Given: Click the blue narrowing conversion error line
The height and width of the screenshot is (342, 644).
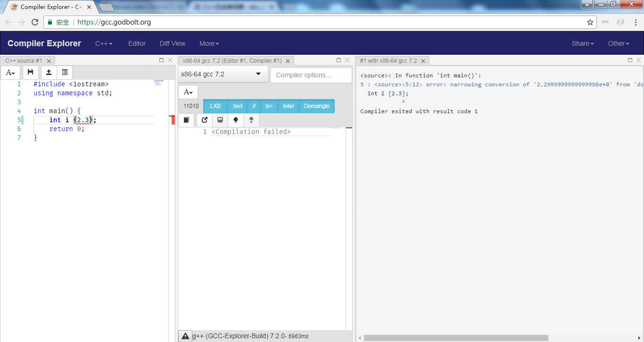Looking at the screenshot, I should pyautogui.click(x=502, y=84).
